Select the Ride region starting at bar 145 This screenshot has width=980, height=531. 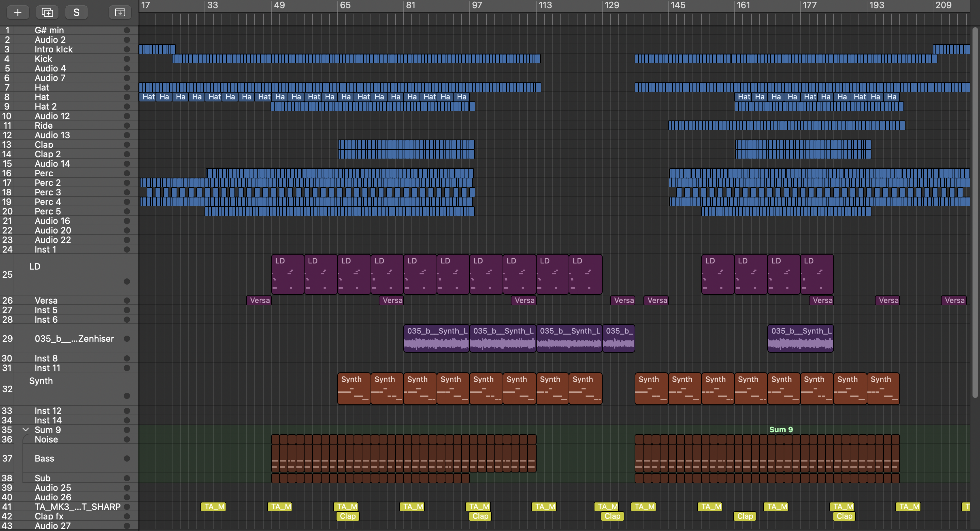[x=787, y=125]
